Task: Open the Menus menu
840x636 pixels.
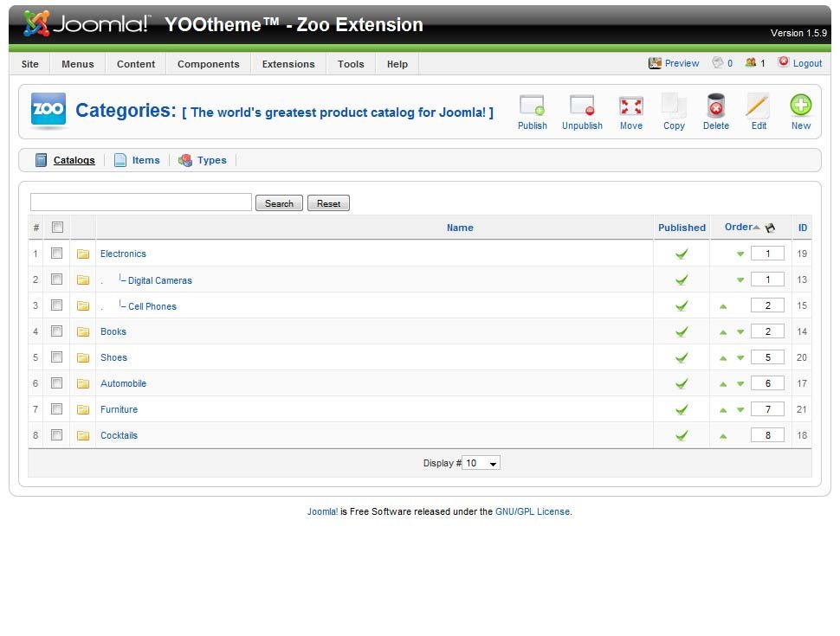Action: coord(78,64)
